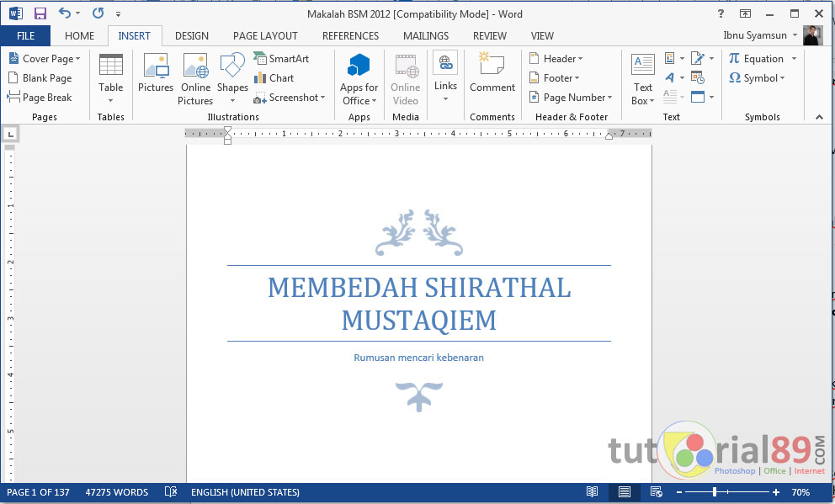Open the Page Number dropdown
Screen dimensions: 835x504
(609, 98)
